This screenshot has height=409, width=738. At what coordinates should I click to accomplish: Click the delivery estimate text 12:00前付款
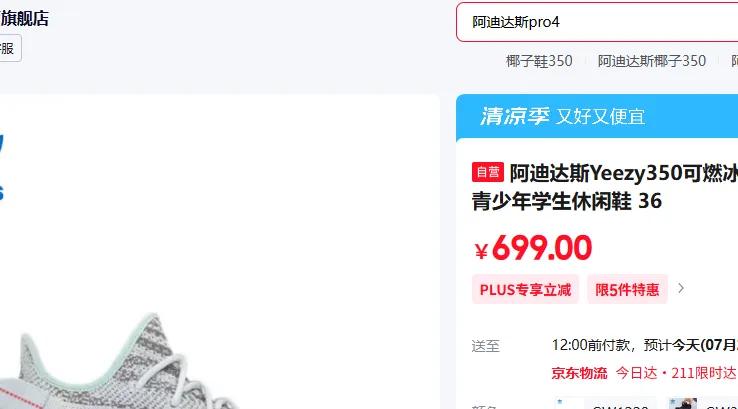coord(590,345)
